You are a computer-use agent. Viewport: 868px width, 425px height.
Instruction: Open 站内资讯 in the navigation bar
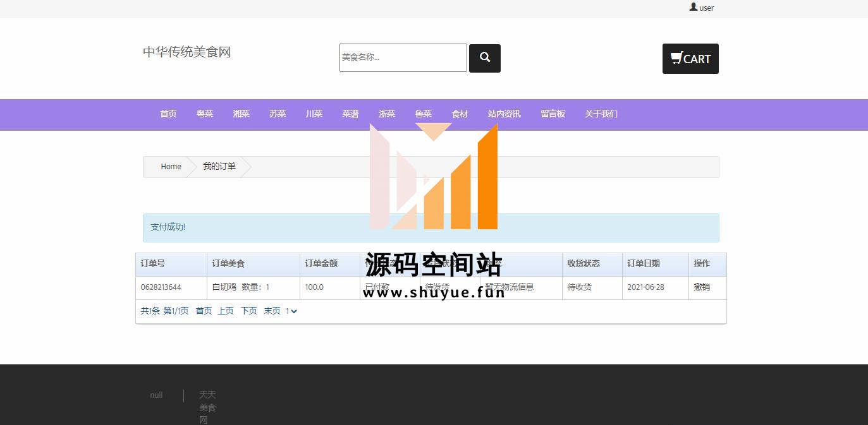point(504,114)
